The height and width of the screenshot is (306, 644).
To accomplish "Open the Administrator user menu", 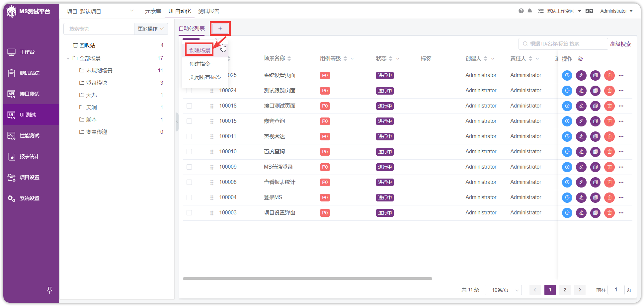I will (616, 11).
